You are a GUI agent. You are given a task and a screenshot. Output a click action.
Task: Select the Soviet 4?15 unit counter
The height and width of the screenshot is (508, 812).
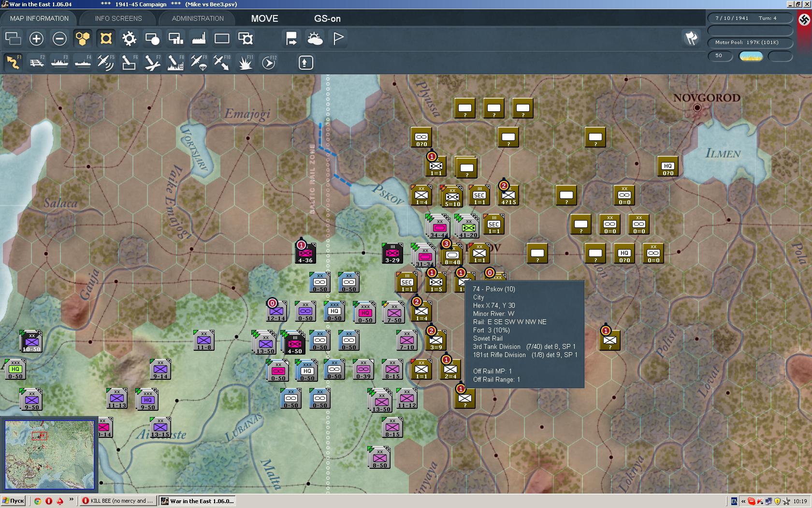click(x=508, y=195)
